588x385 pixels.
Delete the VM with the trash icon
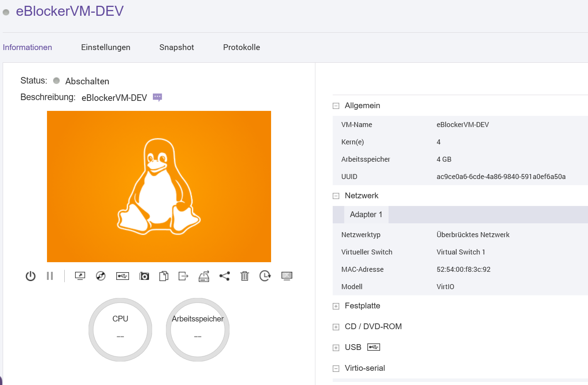click(245, 276)
